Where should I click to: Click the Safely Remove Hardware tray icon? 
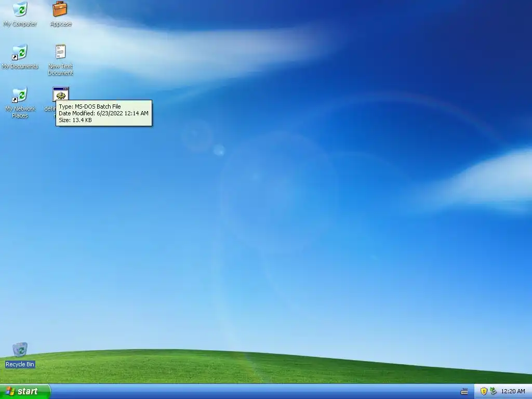tap(494, 391)
